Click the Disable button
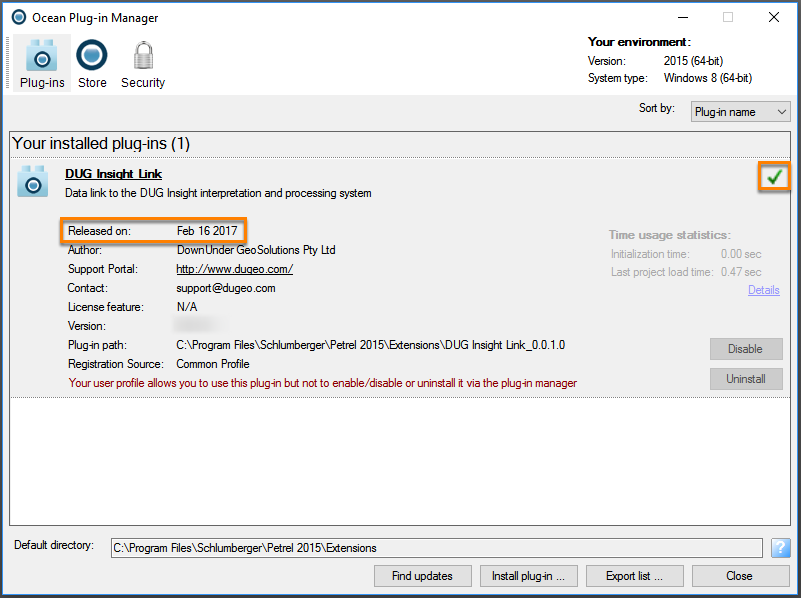The width and height of the screenshot is (801, 600). pyautogui.click(x=746, y=349)
